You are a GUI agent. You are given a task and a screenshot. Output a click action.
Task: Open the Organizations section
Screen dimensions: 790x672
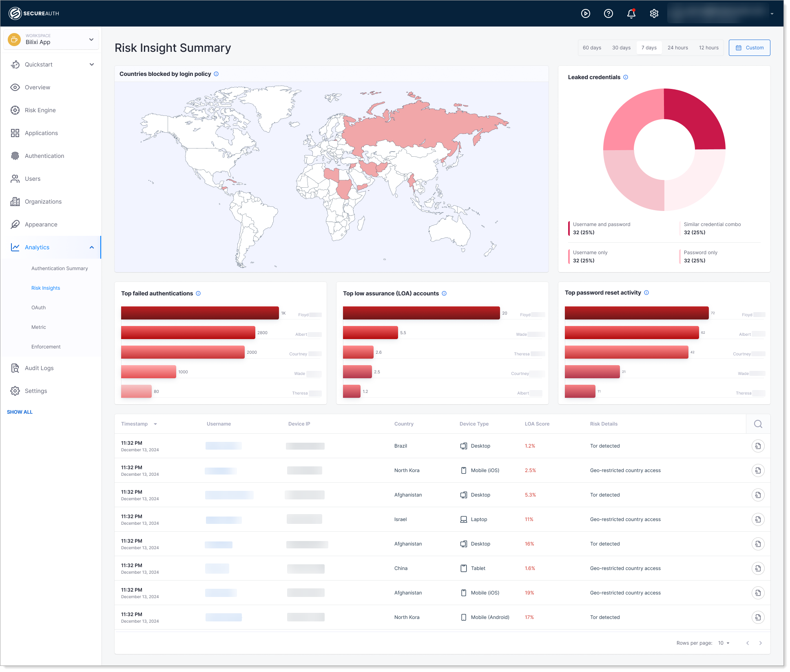coord(42,201)
